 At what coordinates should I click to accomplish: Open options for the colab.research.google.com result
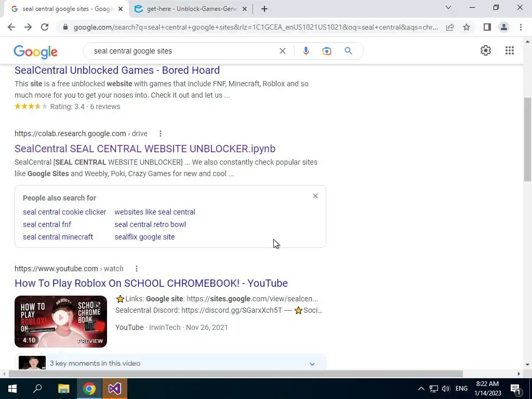point(161,134)
